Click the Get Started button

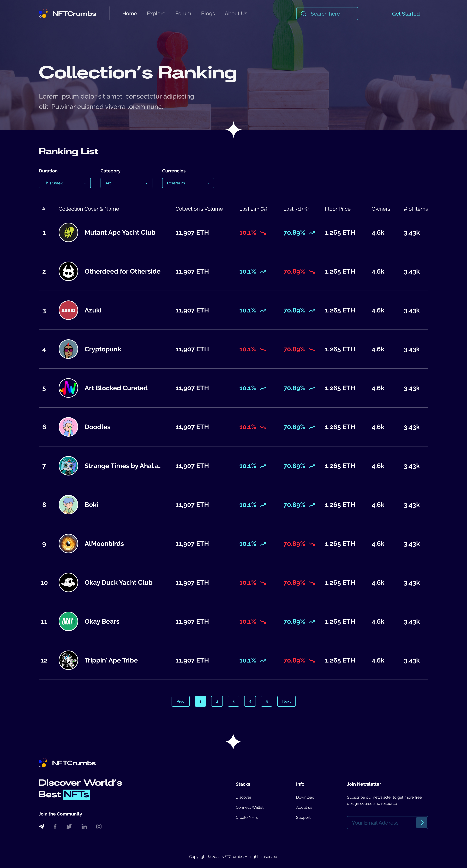(406, 14)
